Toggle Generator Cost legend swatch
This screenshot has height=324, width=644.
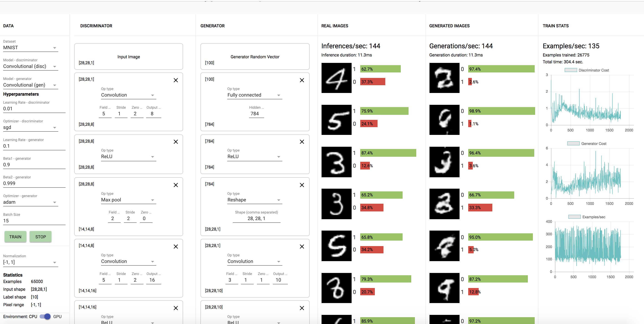pyautogui.click(x=573, y=144)
